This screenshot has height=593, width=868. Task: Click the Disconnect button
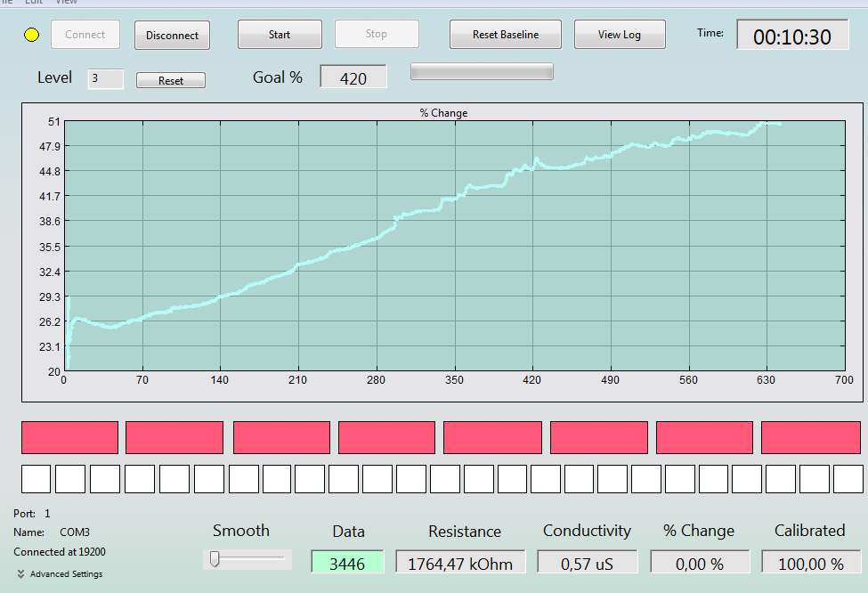pyautogui.click(x=172, y=35)
